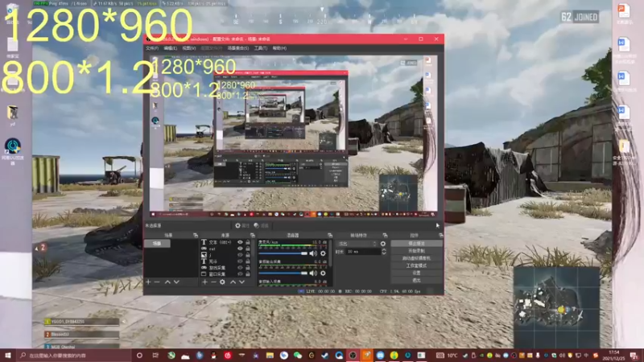The height and width of the screenshot is (362, 644).
Task: Mute the microphone channel speaker icon
Action: pos(313,253)
